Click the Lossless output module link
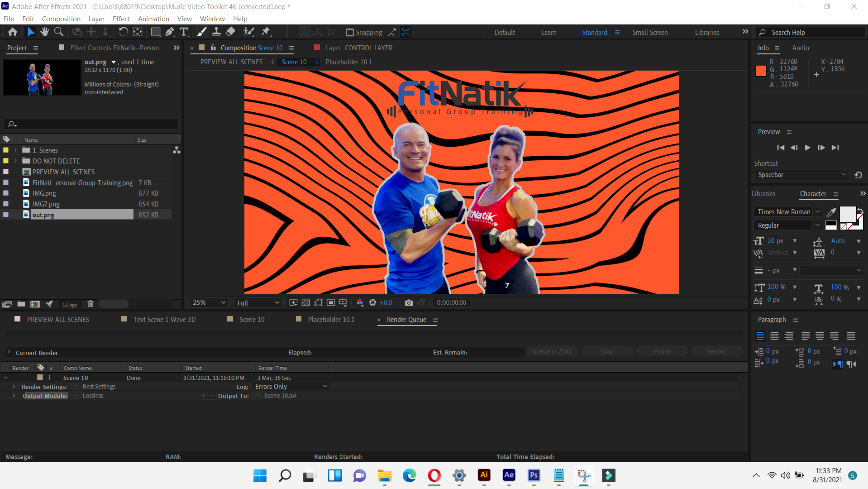 [93, 396]
